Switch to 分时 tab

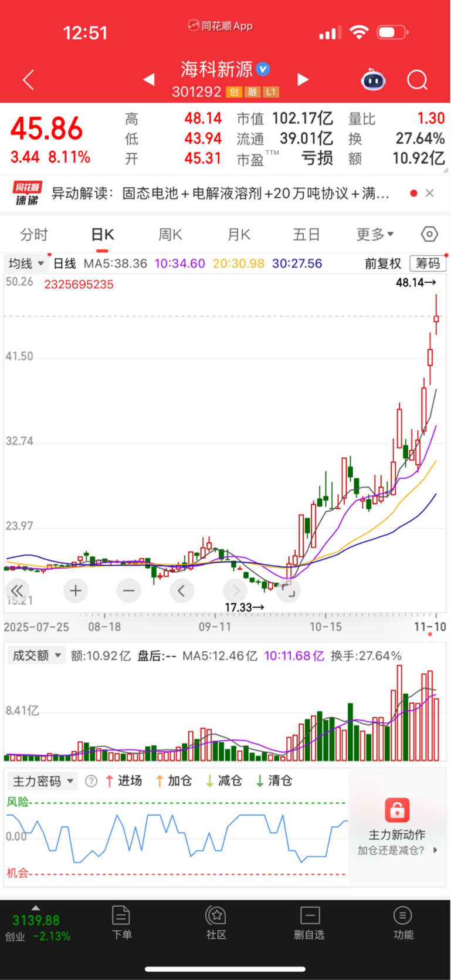(x=34, y=235)
